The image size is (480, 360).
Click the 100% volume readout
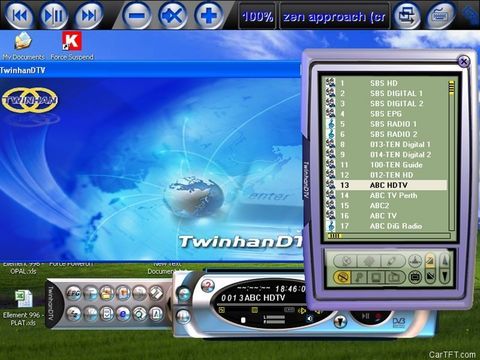point(257,16)
